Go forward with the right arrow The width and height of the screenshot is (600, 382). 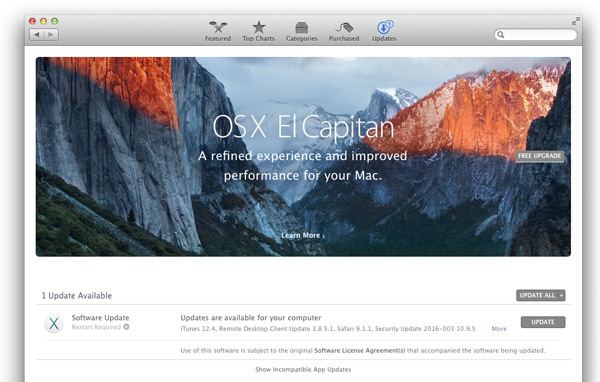click(x=51, y=35)
